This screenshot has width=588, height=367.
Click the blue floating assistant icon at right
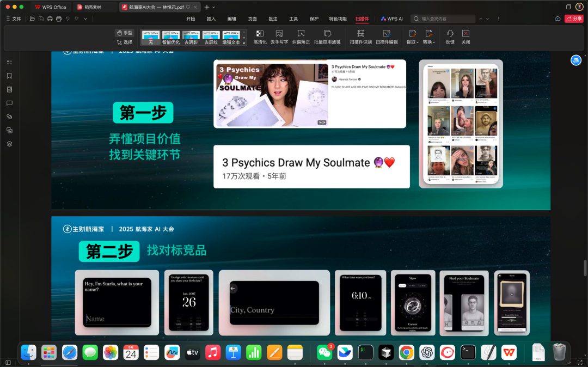pos(576,60)
